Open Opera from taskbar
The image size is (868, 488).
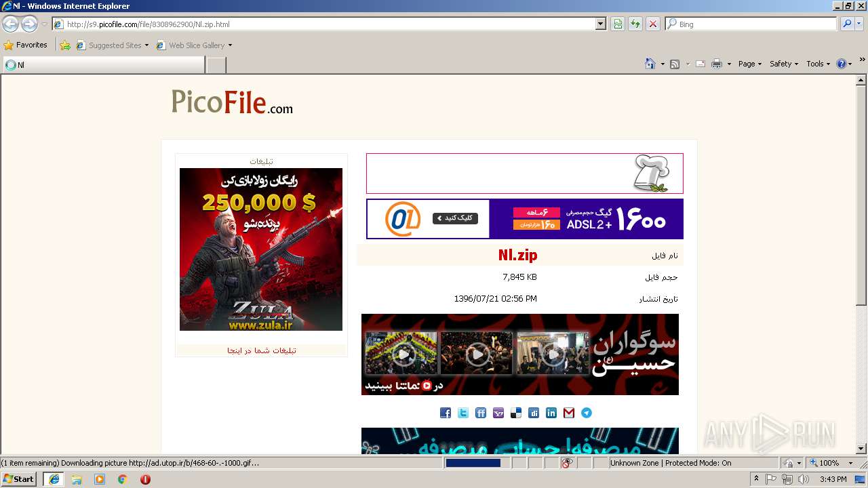click(145, 479)
